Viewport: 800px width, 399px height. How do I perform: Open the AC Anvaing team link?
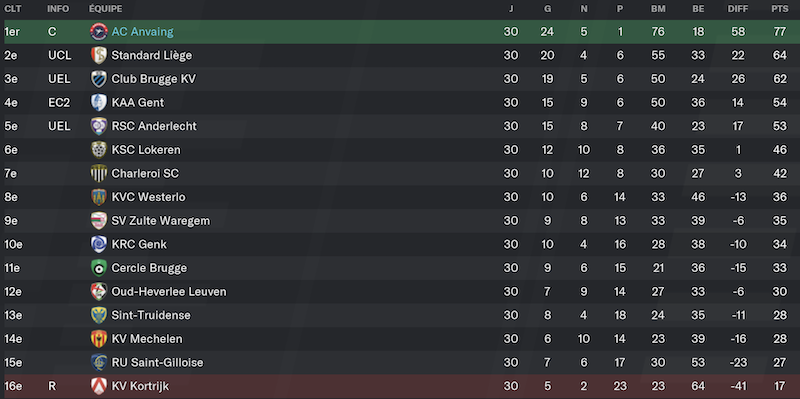coord(142,32)
